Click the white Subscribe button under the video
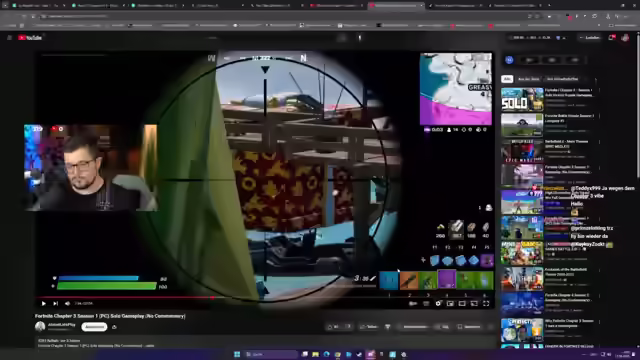640x360 pixels. [94, 327]
